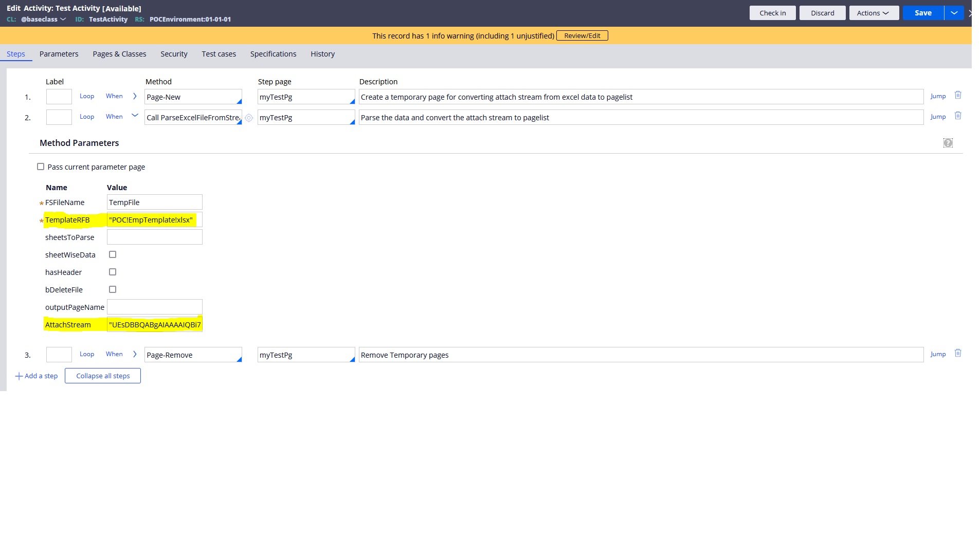
Task: Click the Check in button
Action: tap(773, 13)
